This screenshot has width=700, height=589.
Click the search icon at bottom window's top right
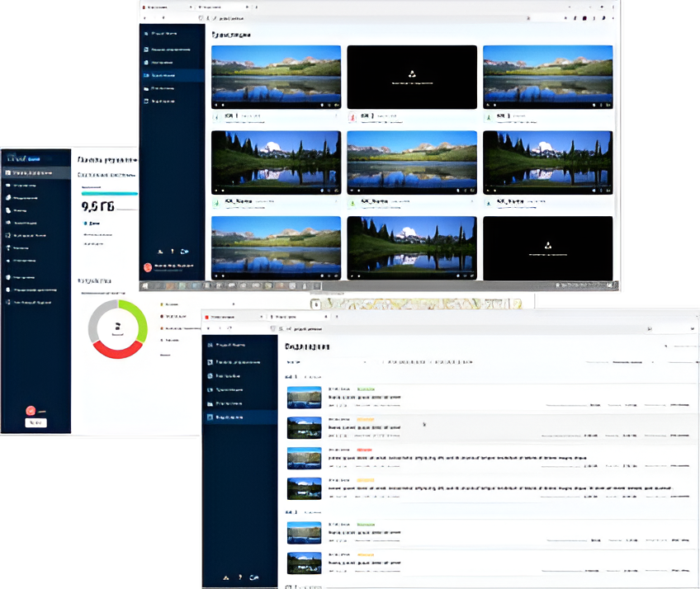pos(665,346)
